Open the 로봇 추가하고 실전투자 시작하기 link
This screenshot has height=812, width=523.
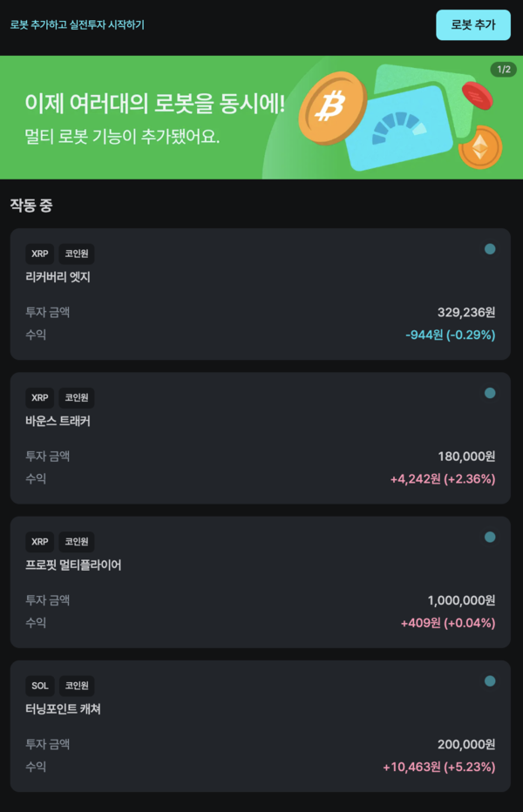tap(78, 25)
